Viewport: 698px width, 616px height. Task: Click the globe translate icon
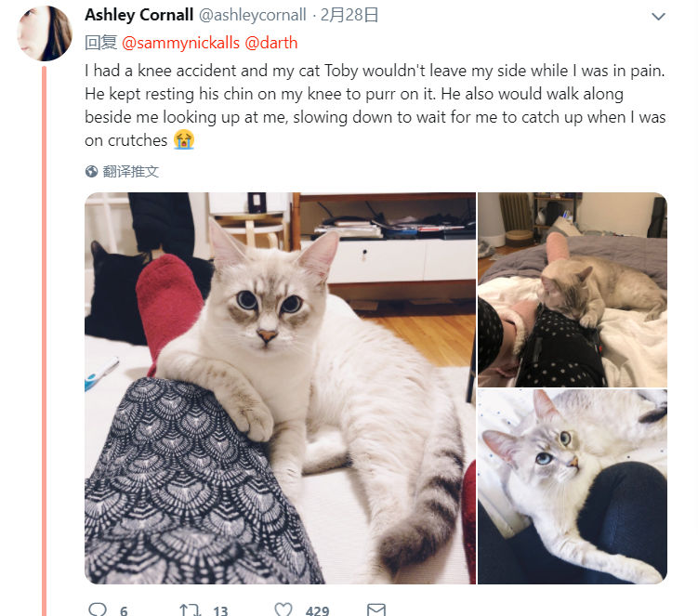tap(91, 171)
